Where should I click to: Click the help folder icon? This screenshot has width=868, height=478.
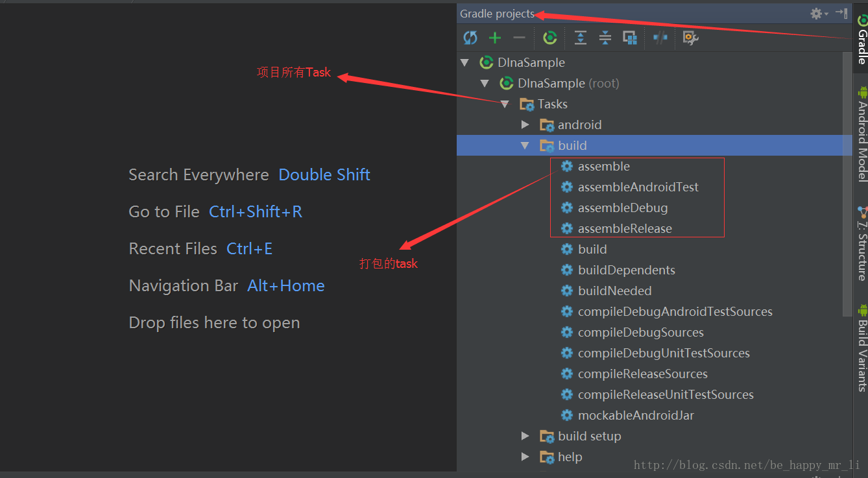click(x=547, y=457)
